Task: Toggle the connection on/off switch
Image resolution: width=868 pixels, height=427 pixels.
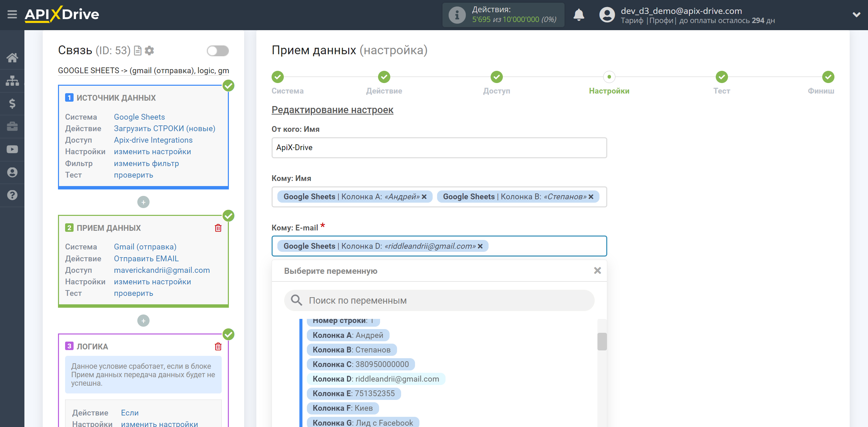Action: [x=218, y=51]
